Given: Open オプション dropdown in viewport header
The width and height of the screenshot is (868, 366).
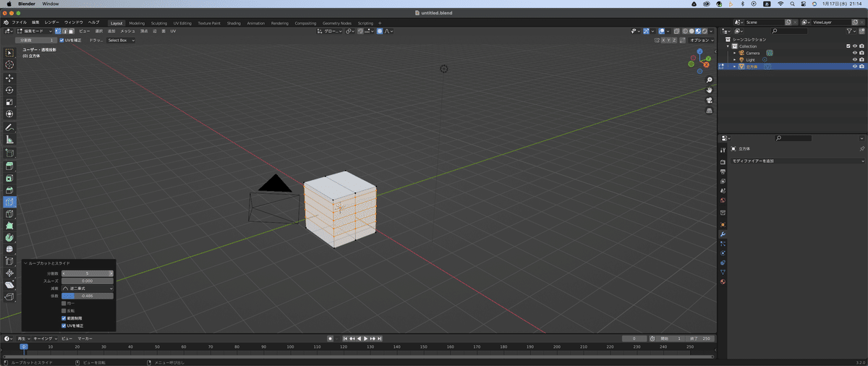Looking at the screenshot, I should (702, 41).
